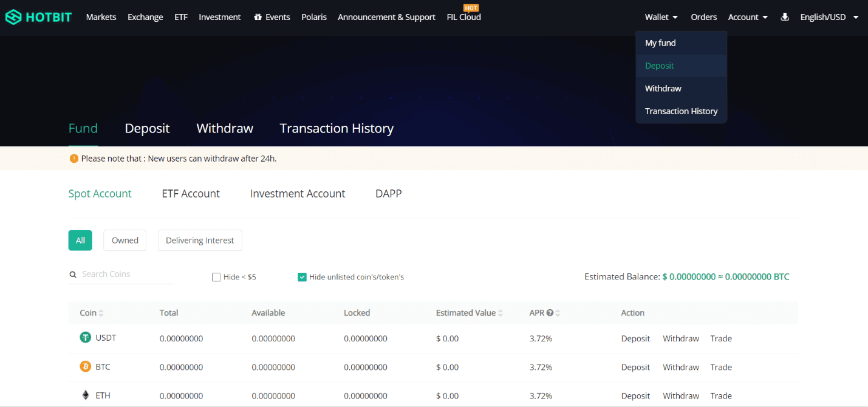This screenshot has width=868, height=407.
Task: Select Transaction History from Wallet menu
Action: pos(681,111)
